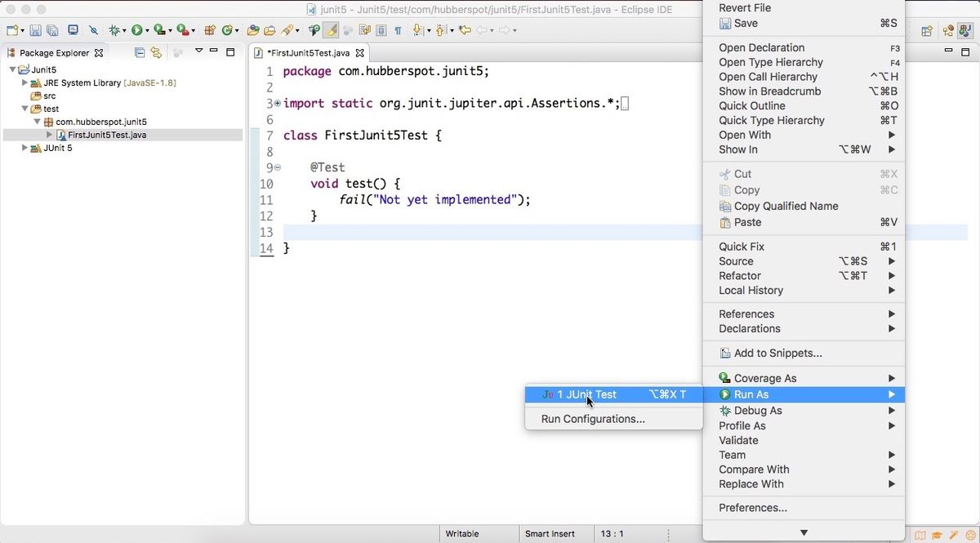This screenshot has width=980, height=543.
Task: Collapse the test method fold on line 9
Action: pyautogui.click(x=278, y=167)
